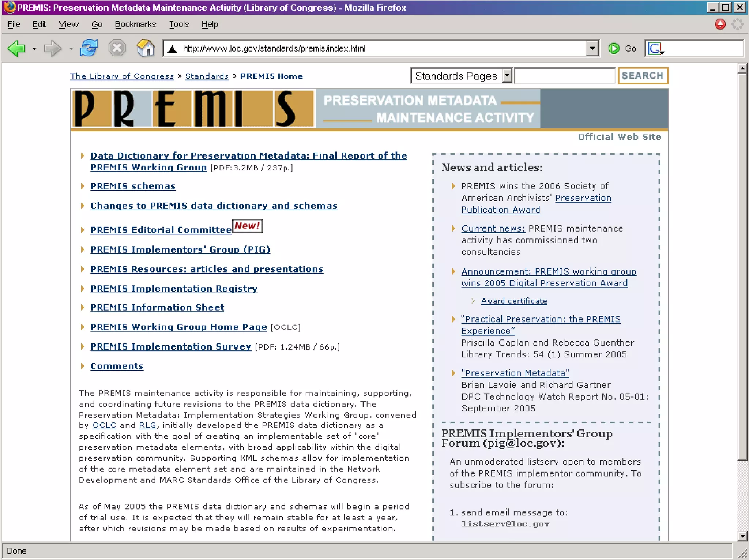Open PREMIS Working Group Home Page link
Viewport: 749px width, 560px height.
tap(178, 327)
